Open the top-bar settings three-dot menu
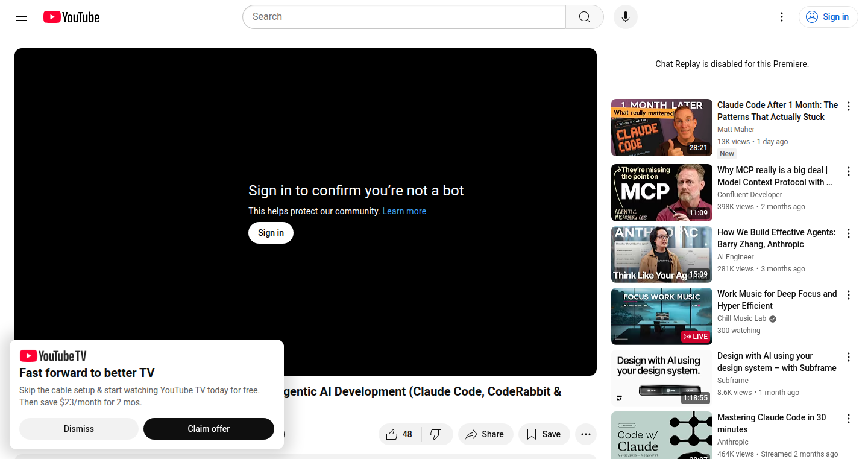This screenshot has width=868, height=459. (782, 17)
